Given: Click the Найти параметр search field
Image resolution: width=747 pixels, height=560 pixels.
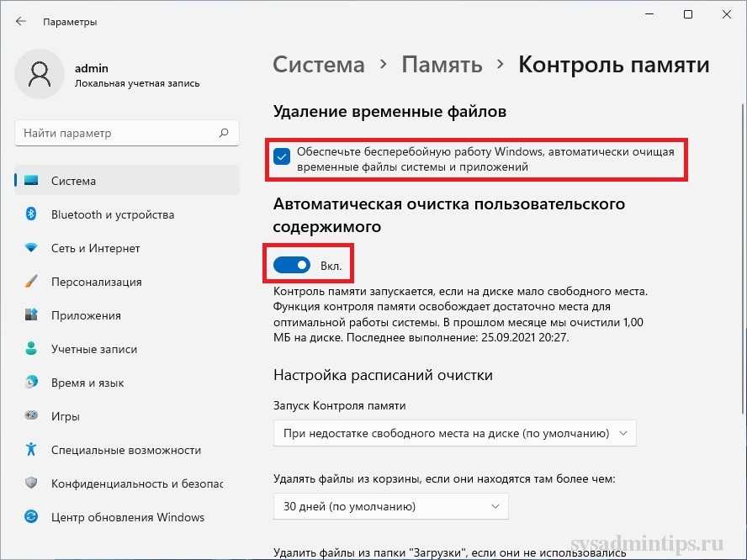Looking at the screenshot, I should 118,133.
